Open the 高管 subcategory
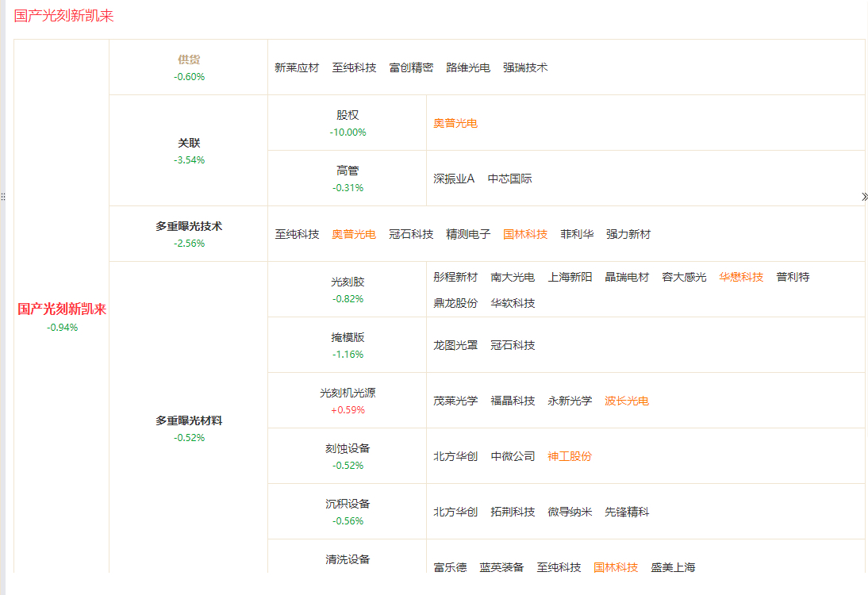868x595 pixels. point(348,171)
